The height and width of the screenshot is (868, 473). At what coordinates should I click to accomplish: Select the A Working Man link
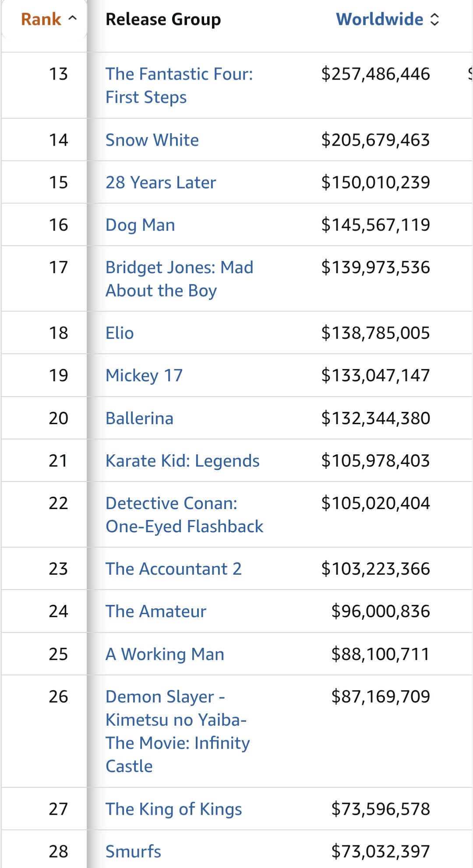165,654
